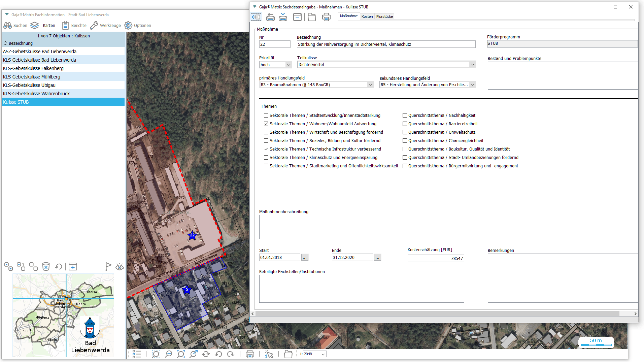Open the Flurstücke tab
This screenshot has height=362, width=644.
tap(384, 17)
